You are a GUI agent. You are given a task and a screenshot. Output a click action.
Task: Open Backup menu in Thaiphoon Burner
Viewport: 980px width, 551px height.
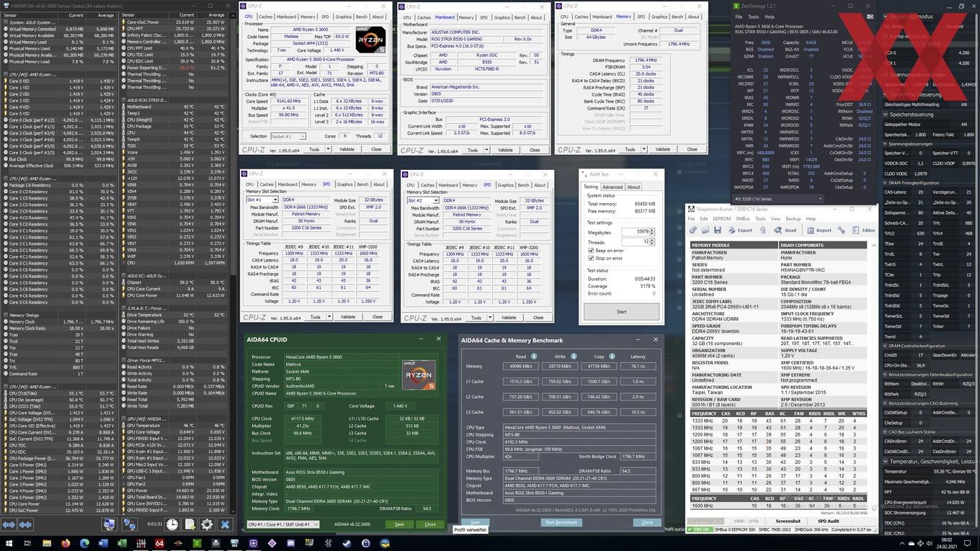click(793, 219)
